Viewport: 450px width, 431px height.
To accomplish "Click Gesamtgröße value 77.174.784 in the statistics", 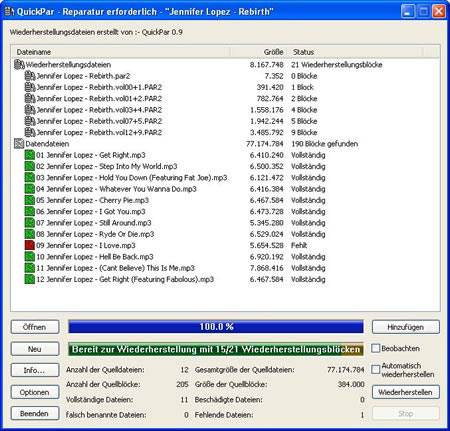I will coord(346,370).
